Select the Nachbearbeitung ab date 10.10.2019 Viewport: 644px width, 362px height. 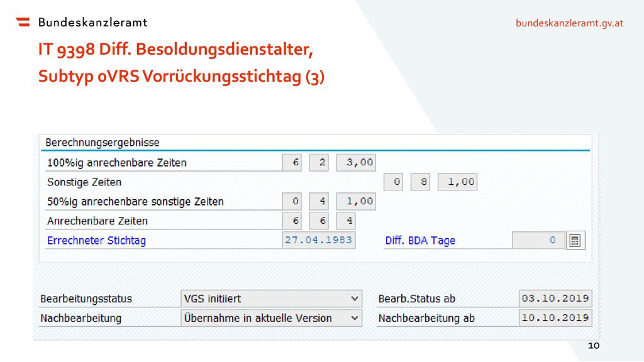click(x=555, y=318)
